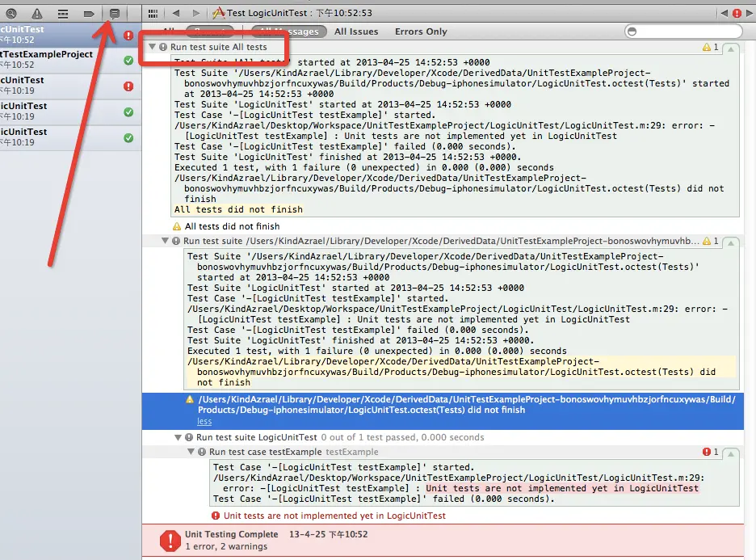This screenshot has height=560, width=756.
Task: Go forward with the right arrow
Action: tap(195, 13)
